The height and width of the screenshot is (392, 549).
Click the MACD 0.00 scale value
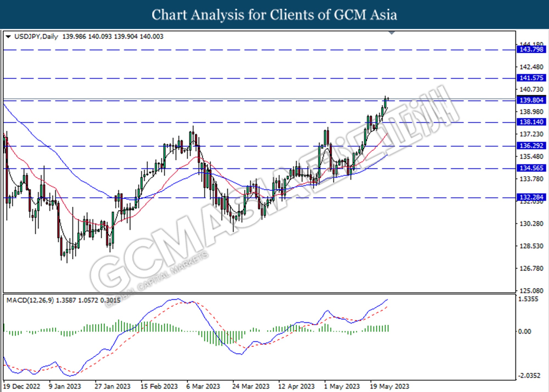[525, 332]
